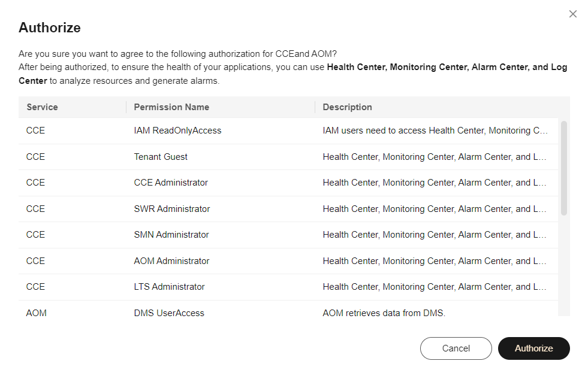Click Tenant Guest permission name
Image resolution: width=588 pixels, height=367 pixels.
pyautogui.click(x=161, y=156)
